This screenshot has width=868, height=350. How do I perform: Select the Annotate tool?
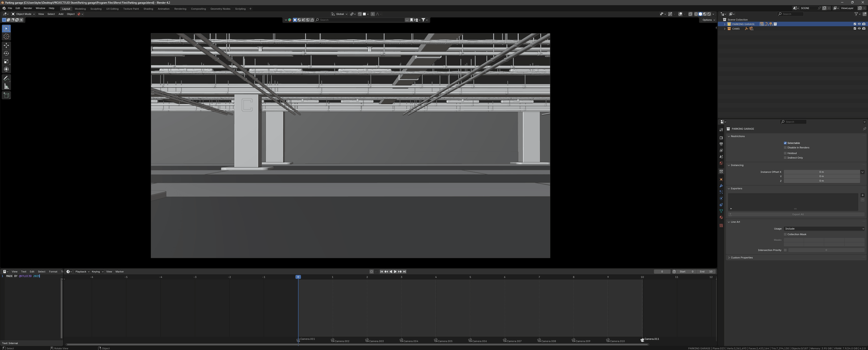6,78
